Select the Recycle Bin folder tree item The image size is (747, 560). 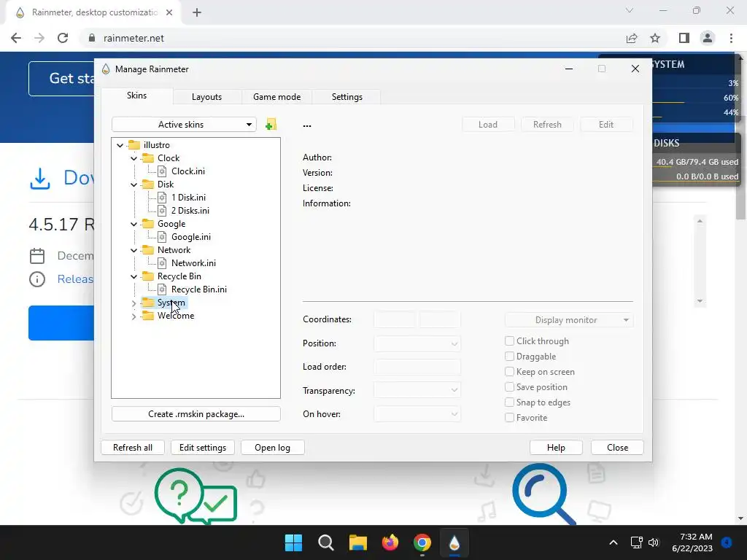pyautogui.click(x=179, y=276)
